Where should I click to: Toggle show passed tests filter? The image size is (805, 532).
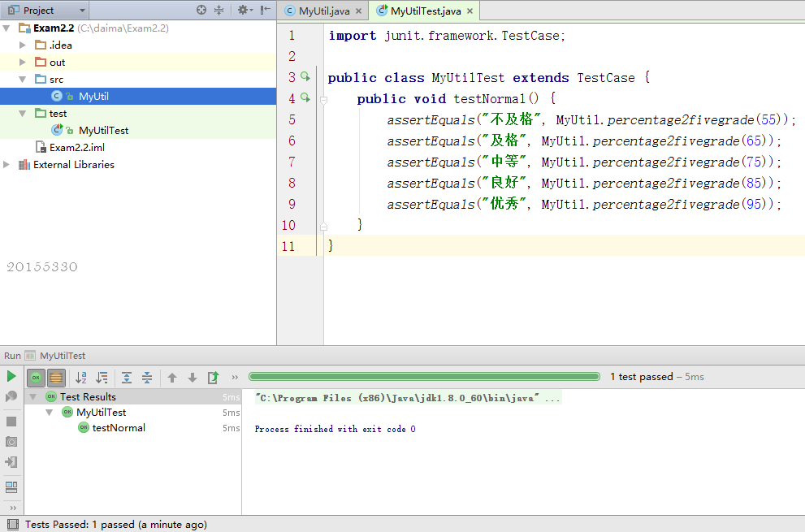(36, 378)
